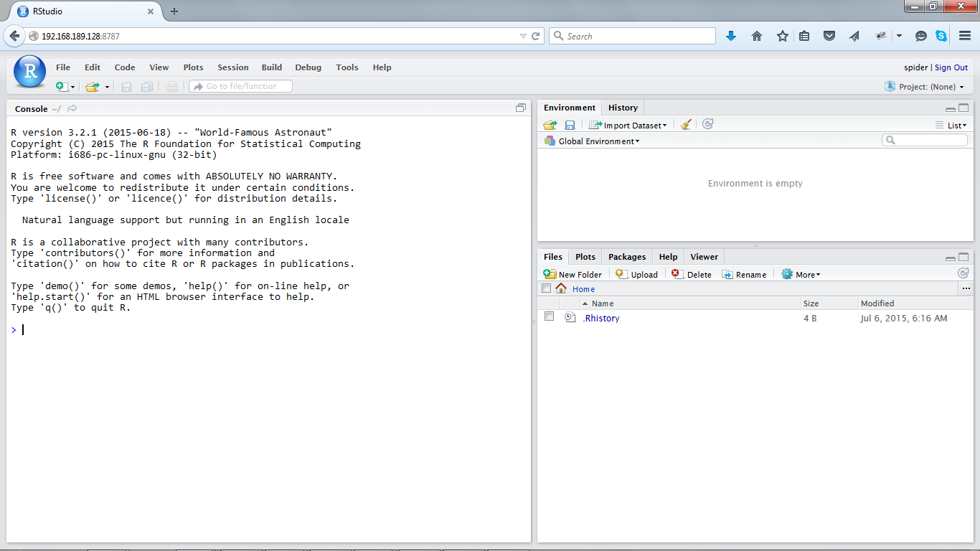
Task: Click the Sign Out link
Action: [951, 67]
